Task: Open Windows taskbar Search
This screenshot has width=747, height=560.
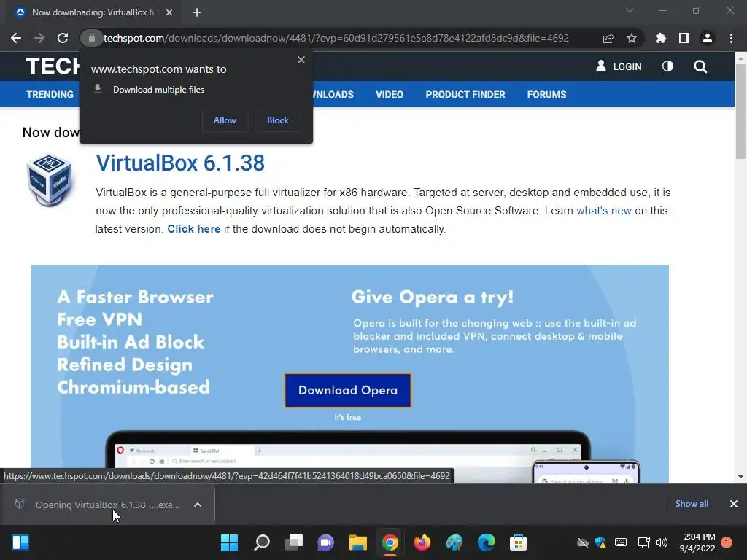Action: point(262,542)
